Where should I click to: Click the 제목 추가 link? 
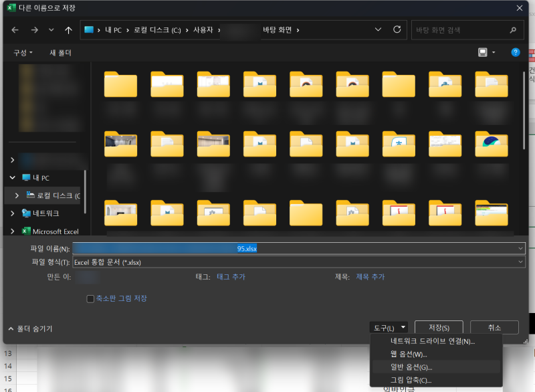pyautogui.click(x=370, y=277)
